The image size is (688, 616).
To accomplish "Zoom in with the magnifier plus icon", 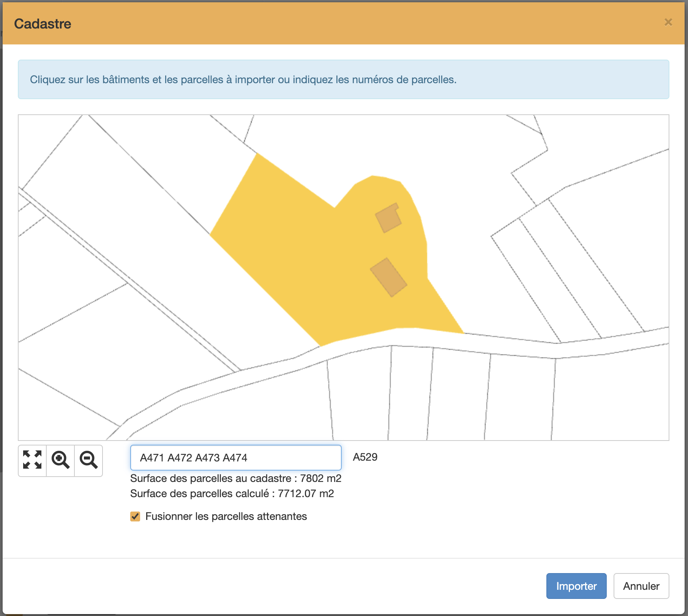I will tap(60, 460).
